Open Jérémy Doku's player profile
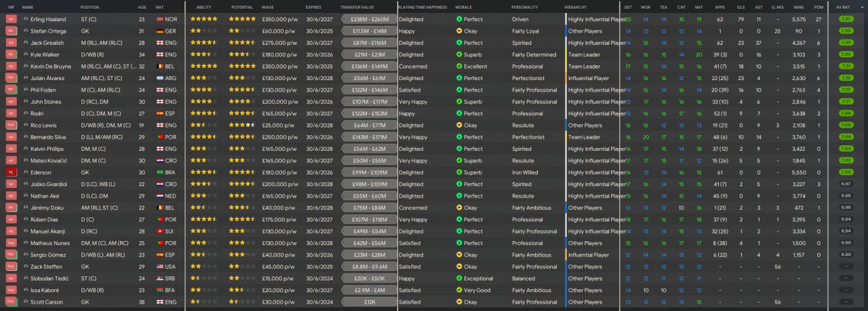868x311 pixels. pyautogui.click(x=47, y=208)
